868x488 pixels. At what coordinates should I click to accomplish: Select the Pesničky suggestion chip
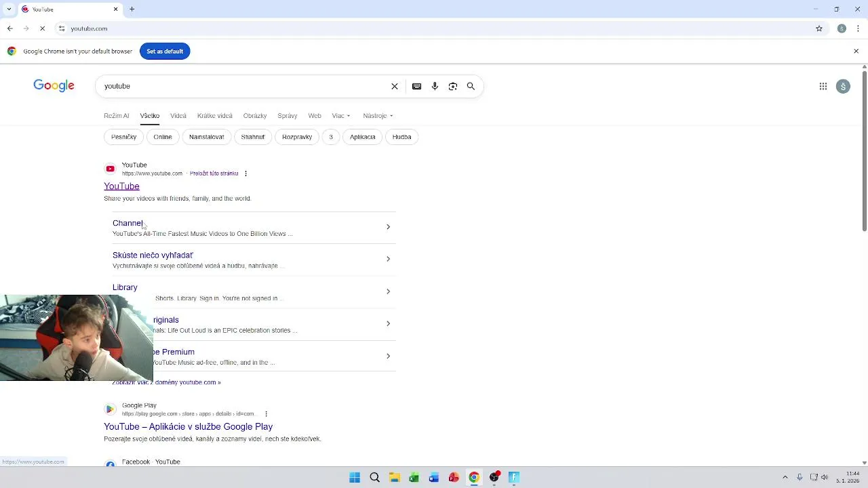click(123, 137)
